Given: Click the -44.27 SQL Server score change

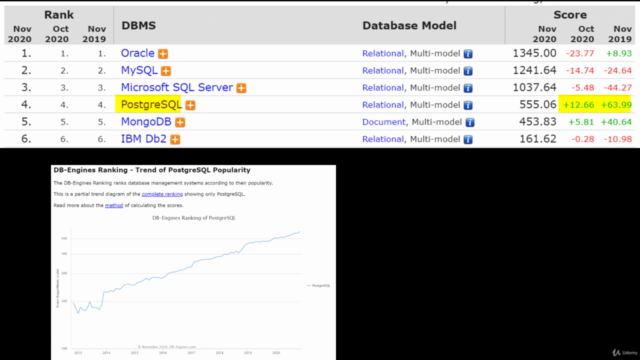Looking at the screenshot, I should coord(618,88).
